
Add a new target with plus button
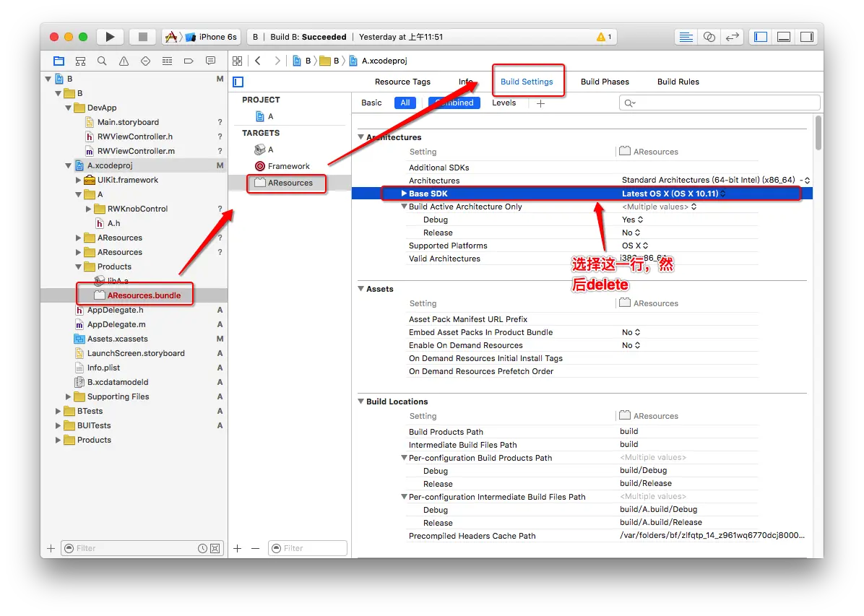[x=238, y=548]
